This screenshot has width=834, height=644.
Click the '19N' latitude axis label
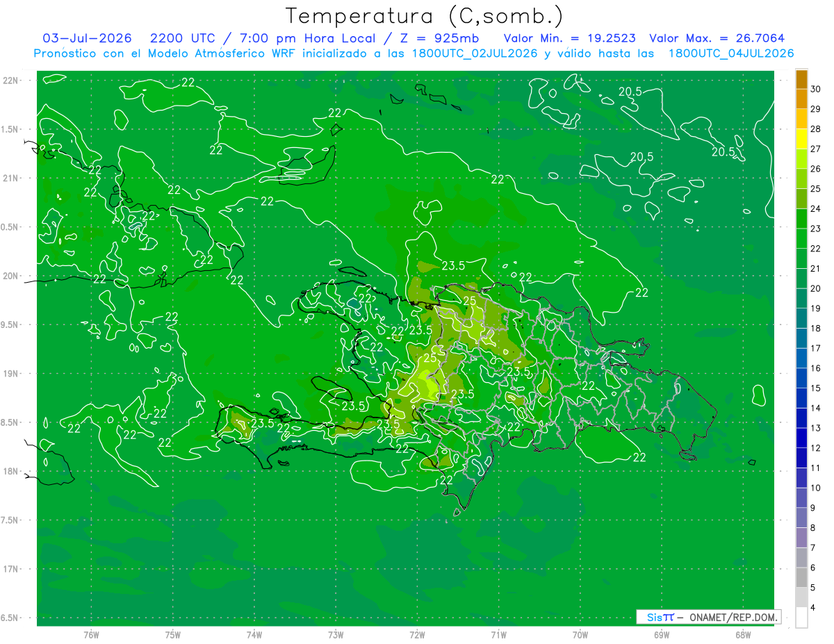(x=12, y=374)
